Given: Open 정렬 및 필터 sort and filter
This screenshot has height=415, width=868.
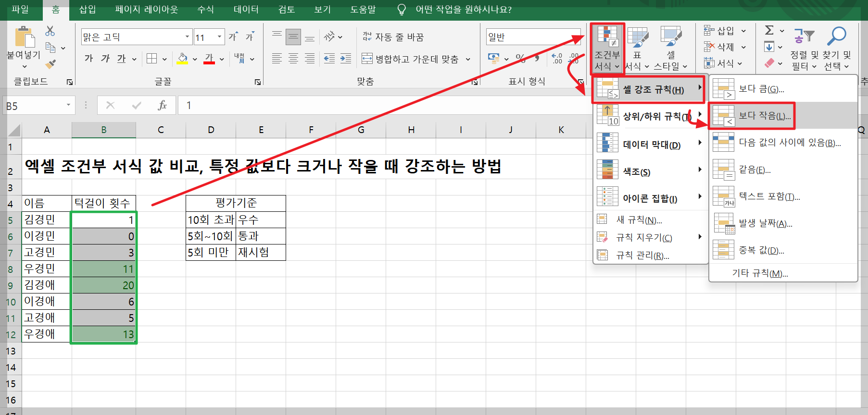Looking at the screenshot, I should coord(804,48).
